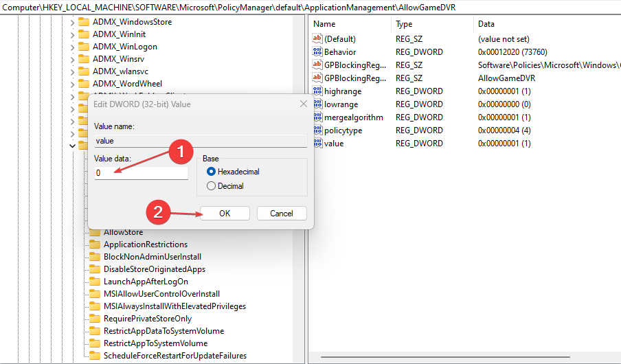The width and height of the screenshot is (621, 364).
Task: Click the horizontal scrollbar in values pane
Action: [445, 357]
